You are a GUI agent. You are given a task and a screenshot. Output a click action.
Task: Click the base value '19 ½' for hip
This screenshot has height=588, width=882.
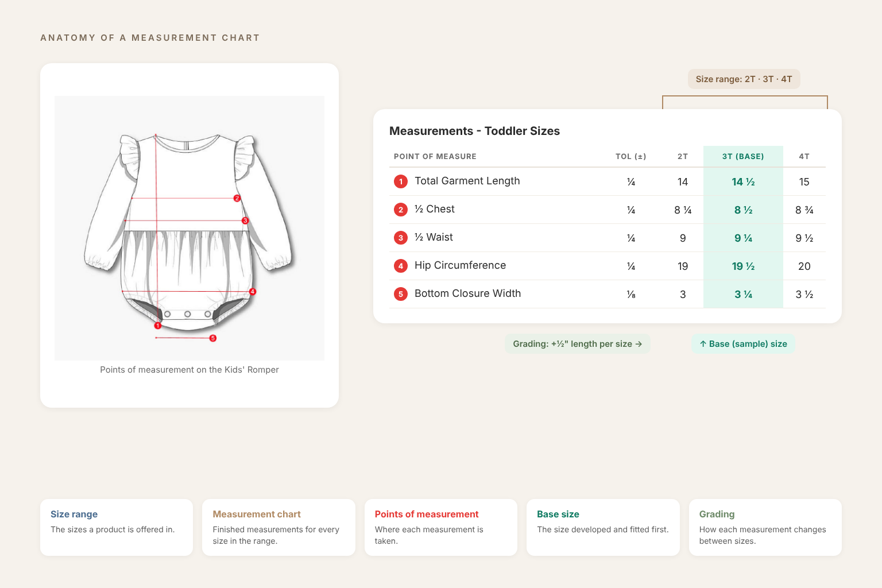[743, 266]
